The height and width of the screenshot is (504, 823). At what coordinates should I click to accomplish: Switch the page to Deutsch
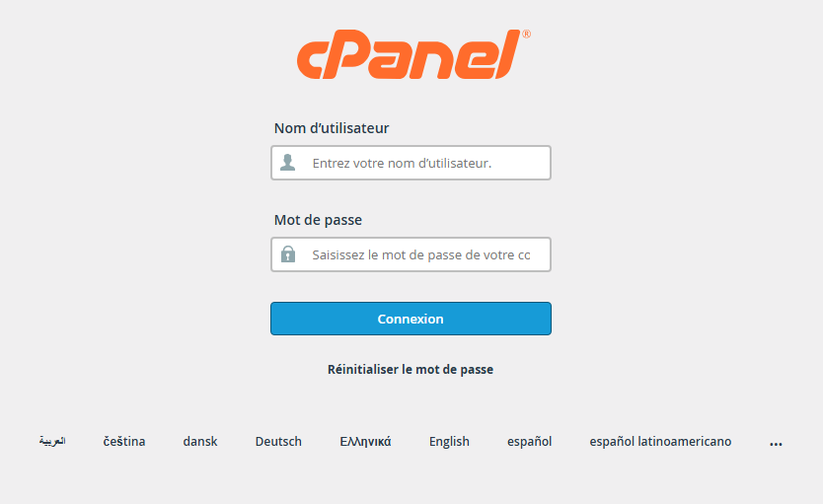tap(278, 442)
